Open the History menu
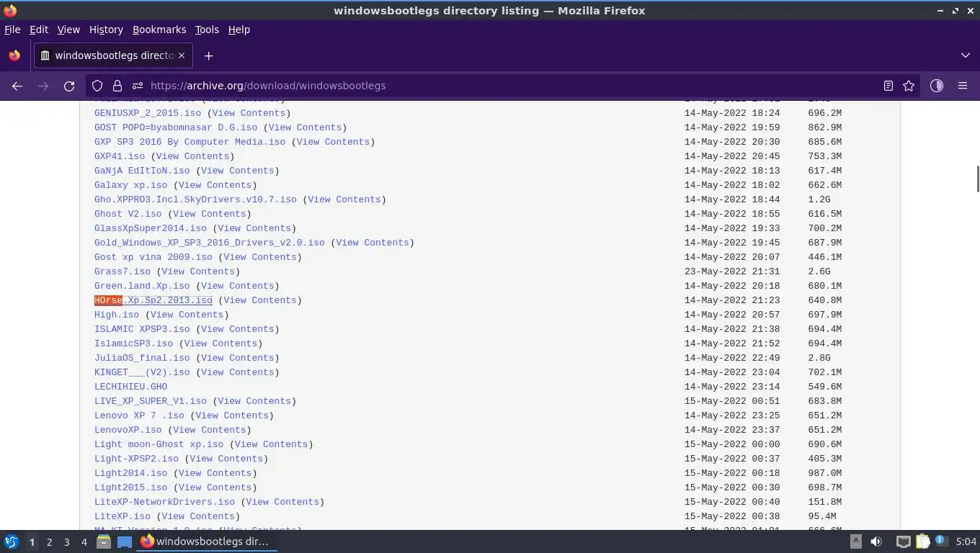This screenshot has width=980, height=553. pos(106,30)
